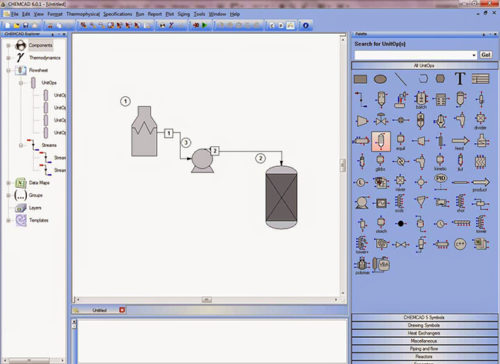Open the CHEMCAD 5 Symbols palette section
Screen dimensions: 500x364
point(424,317)
